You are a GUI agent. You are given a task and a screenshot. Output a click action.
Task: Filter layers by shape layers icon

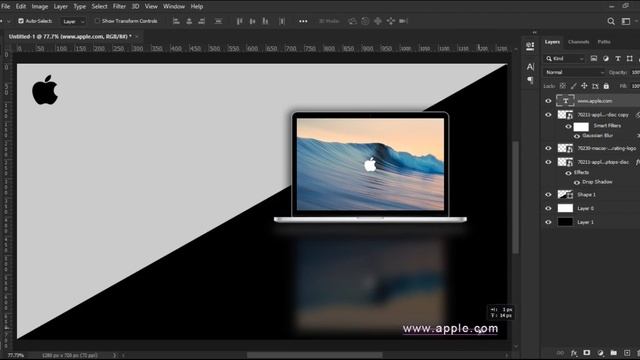[629, 59]
